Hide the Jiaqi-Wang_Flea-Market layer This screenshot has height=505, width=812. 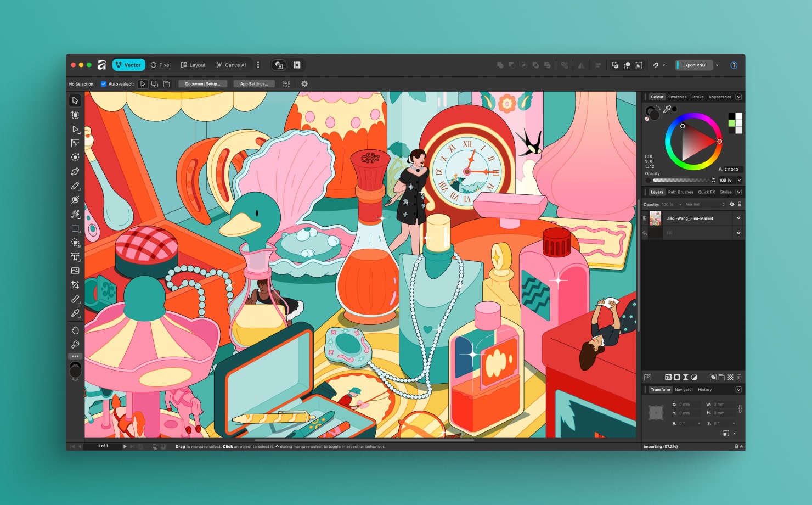(x=739, y=218)
